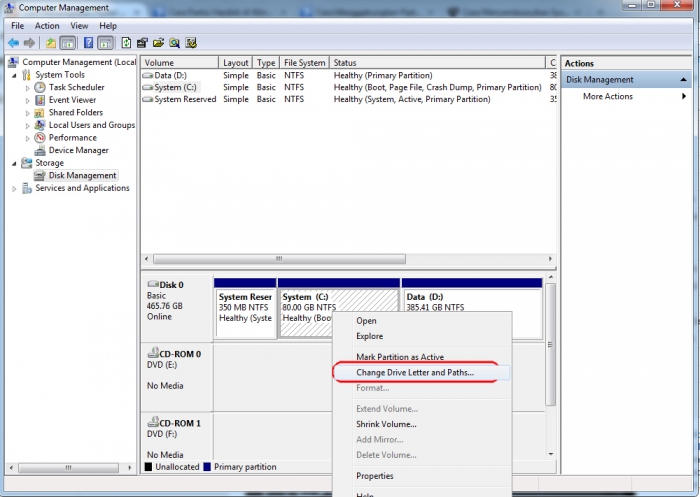This screenshot has width=700, height=497.
Task: Open Device Manager from the tree
Action: coord(79,150)
